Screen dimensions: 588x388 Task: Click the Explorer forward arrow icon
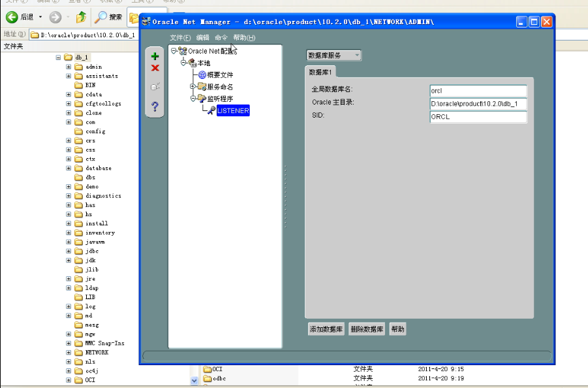click(x=55, y=17)
